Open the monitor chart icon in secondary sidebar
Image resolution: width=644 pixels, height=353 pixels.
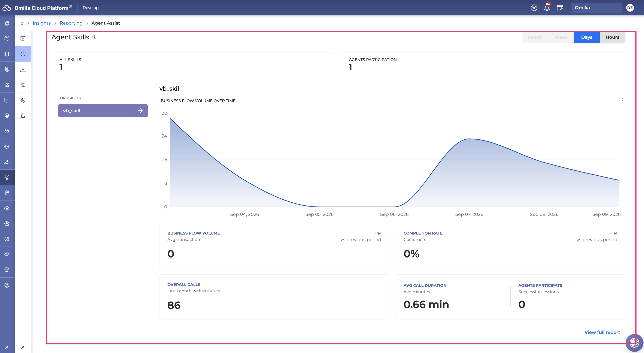[23, 39]
